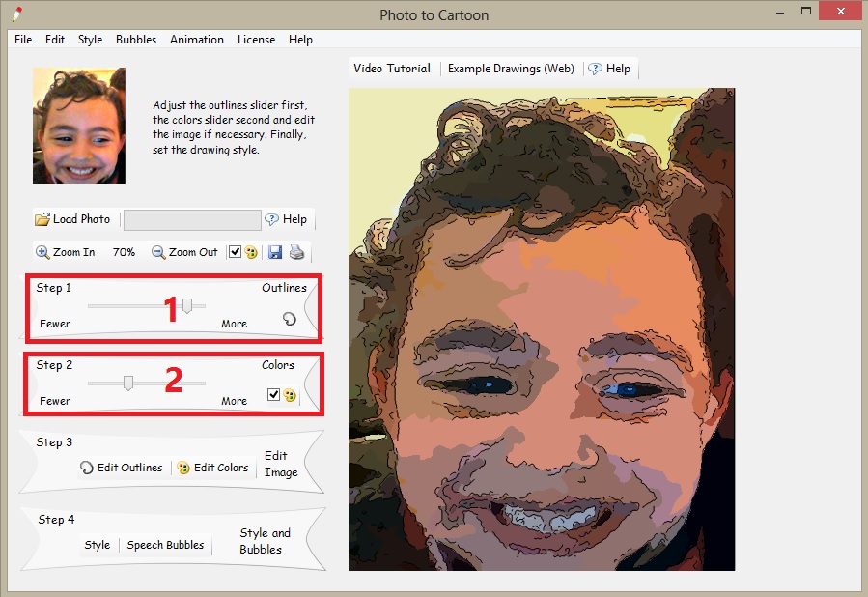This screenshot has width=868, height=597.
Task: Open Speech Bubbles in Step 4
Action: pyautogui.click(x=165, y=545)
